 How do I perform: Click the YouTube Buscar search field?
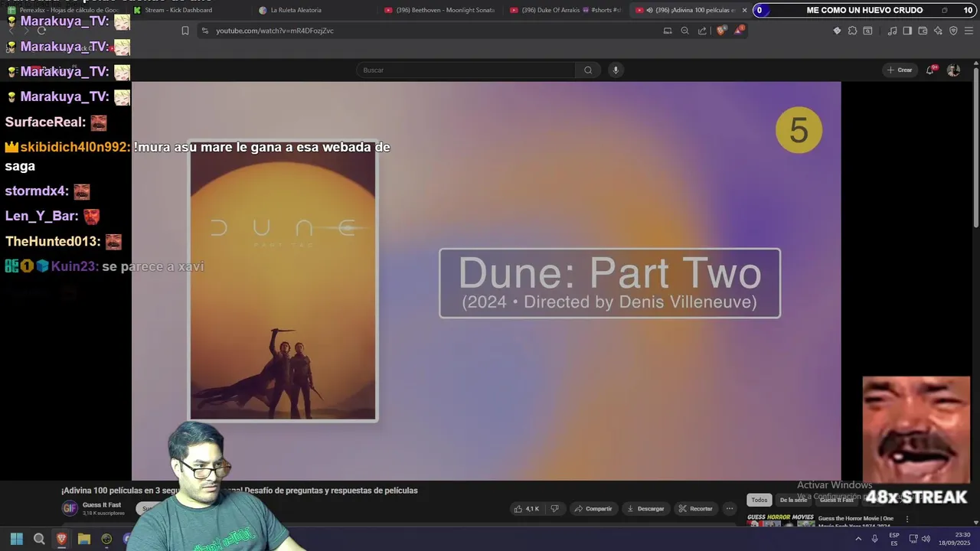465,70
